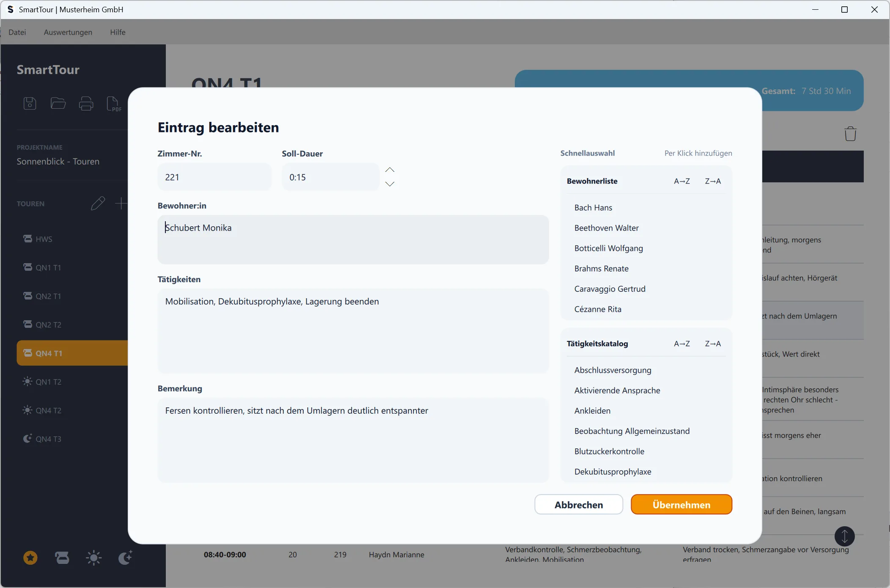Viewport: 890px width, 588px height.
Task: Select the sun day-shift filter icon
Action: [93, 558]
